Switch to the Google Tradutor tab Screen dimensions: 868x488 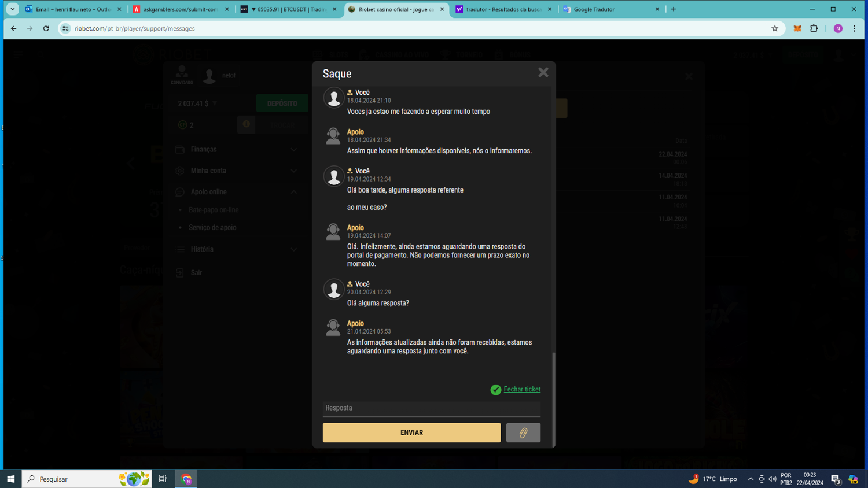pos(610,9)
